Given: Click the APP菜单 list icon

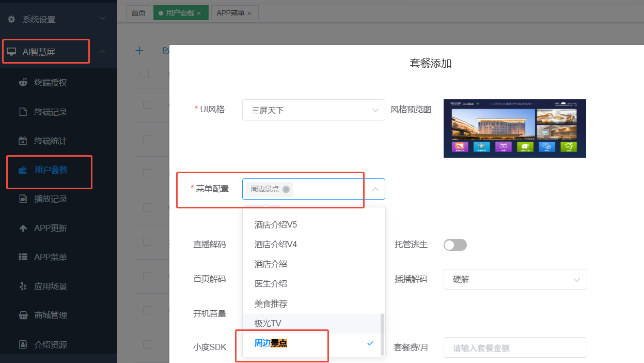Looking at the screenshot, I should click(x=23, y=257).
